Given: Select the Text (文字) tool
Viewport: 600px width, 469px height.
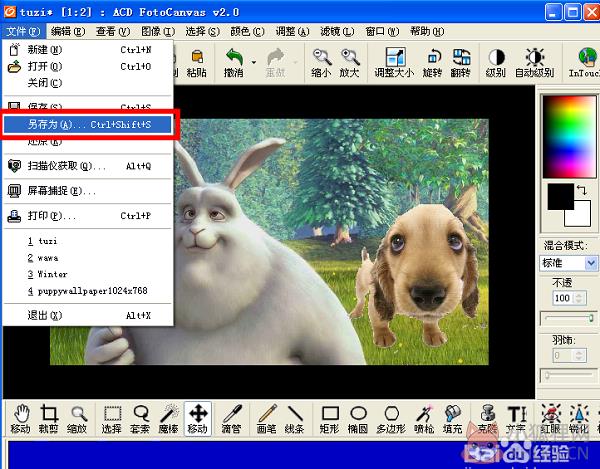Looking at the screenshot, I should click(517, 419).
